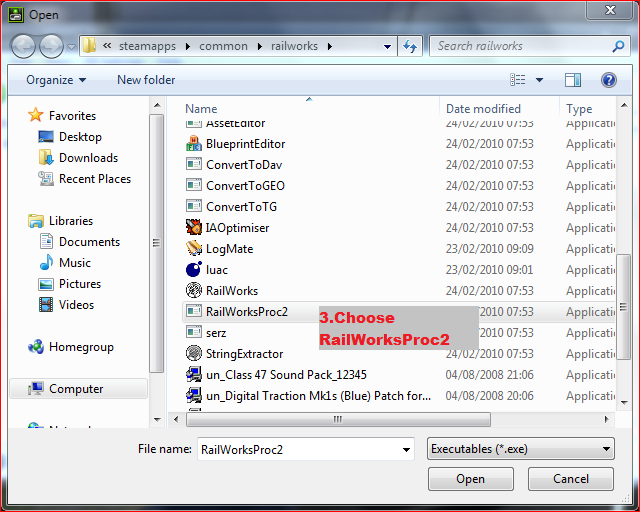Select the luac file icon
This screenshot has width=640, height=512.
(194, 269)
